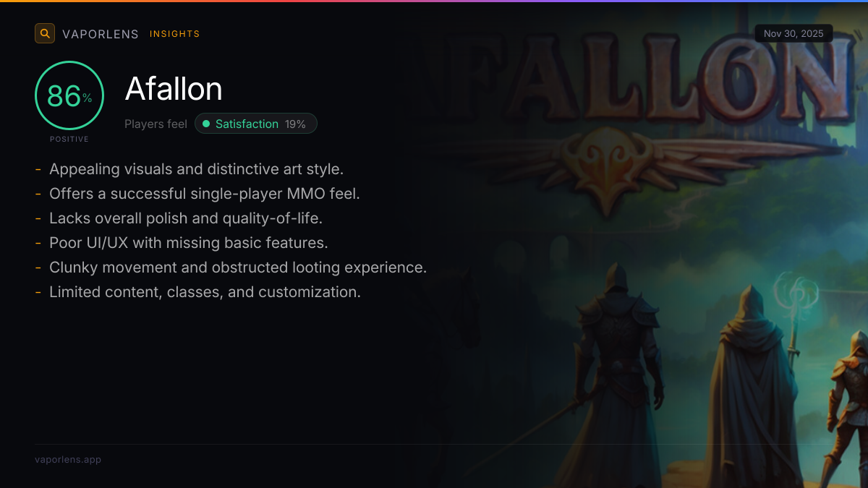Select the 86% positive score ring

point(69,95)
